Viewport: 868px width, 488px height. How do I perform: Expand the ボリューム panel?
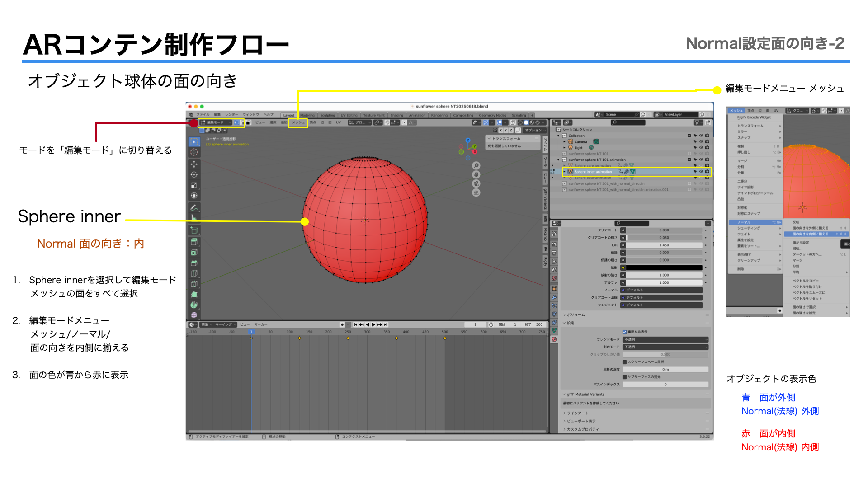tap(574, 315)
